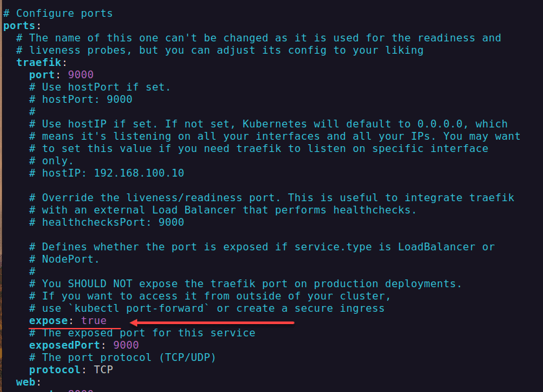Click the "protocol" key
The height and width of the screenshot is (392, 543).
[55, 370]
